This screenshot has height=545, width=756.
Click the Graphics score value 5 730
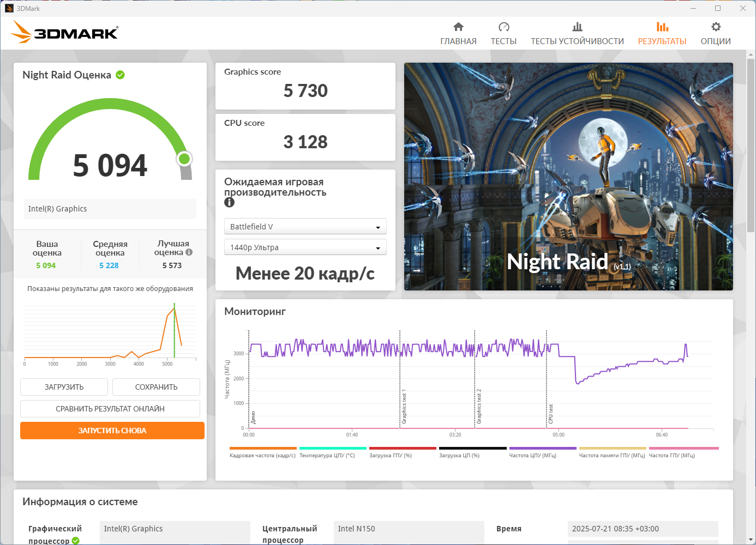pyautogui.click(x=305, y=90)
